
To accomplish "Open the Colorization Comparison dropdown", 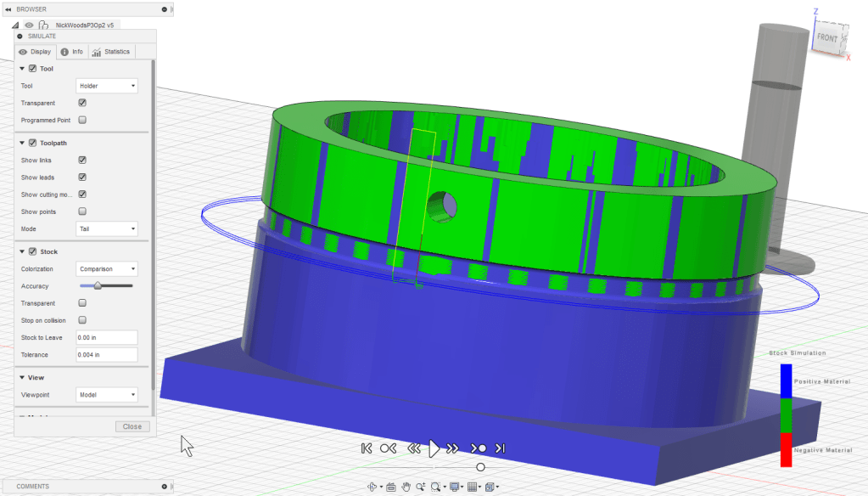I will [x=107, y=269].
